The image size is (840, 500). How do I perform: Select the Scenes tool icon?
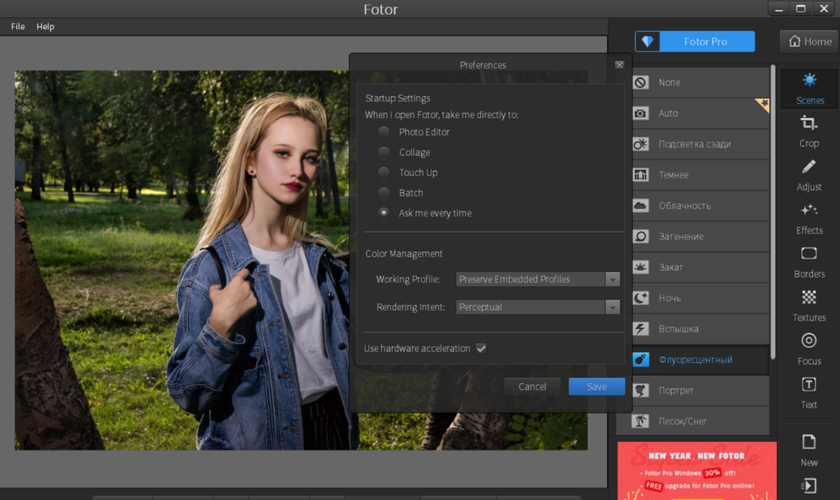[x=809, y=80]
